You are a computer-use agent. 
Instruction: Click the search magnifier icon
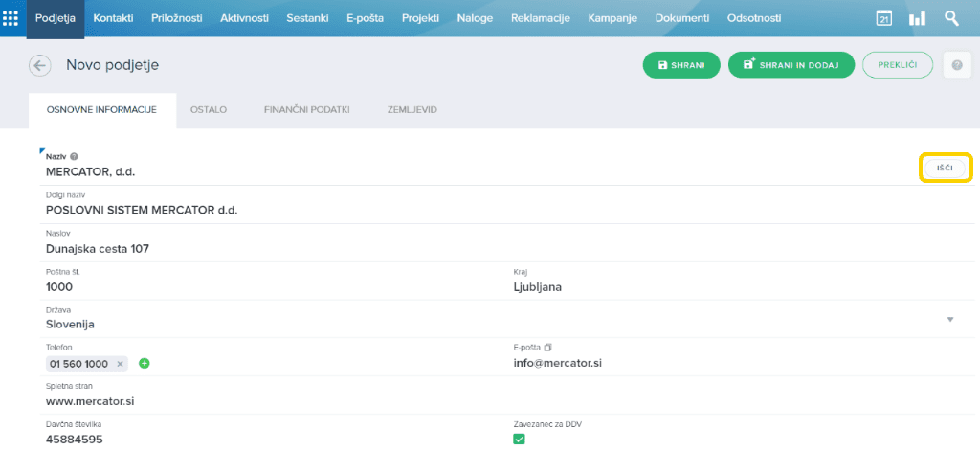(x=952, y=18)
